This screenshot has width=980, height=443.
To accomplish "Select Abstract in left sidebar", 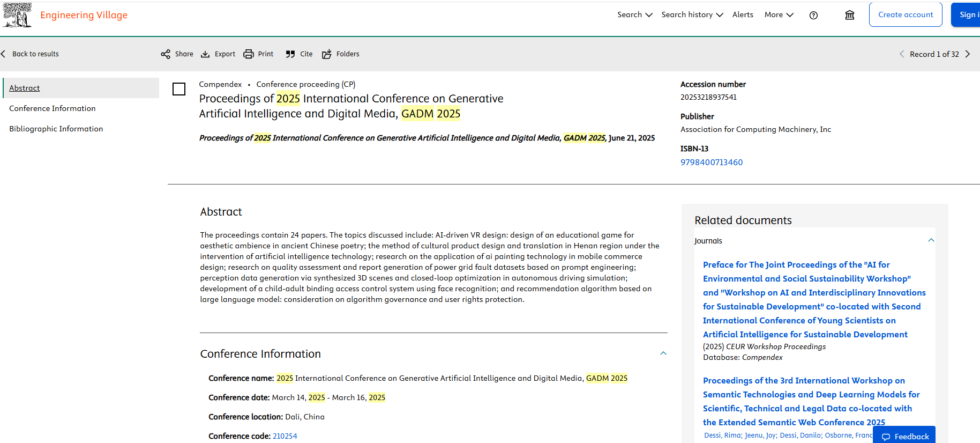I will [81, 88].
